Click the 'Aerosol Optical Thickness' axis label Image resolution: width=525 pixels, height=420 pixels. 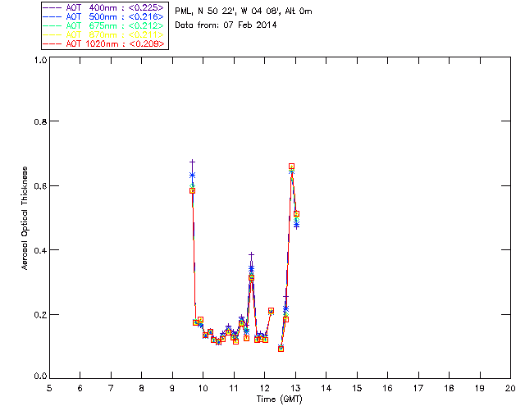coord(25,218)
